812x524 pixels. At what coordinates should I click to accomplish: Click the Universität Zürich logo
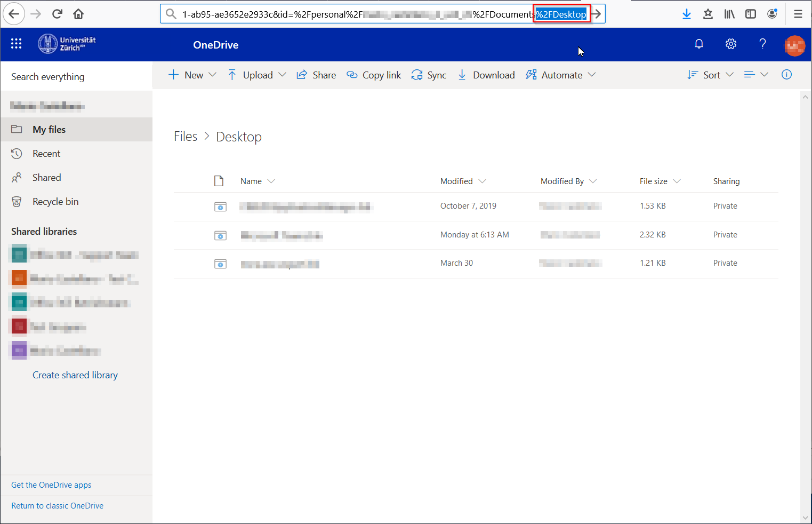point(67,44)
